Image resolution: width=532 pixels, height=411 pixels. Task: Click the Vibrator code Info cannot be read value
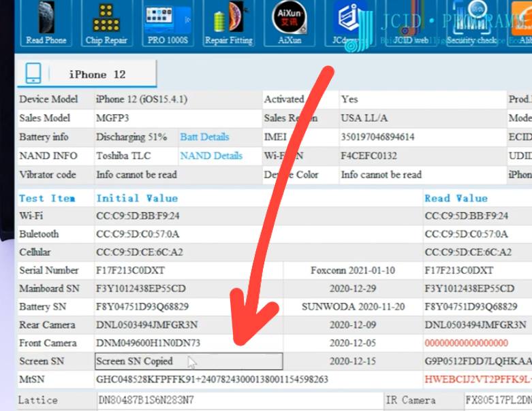136,175
